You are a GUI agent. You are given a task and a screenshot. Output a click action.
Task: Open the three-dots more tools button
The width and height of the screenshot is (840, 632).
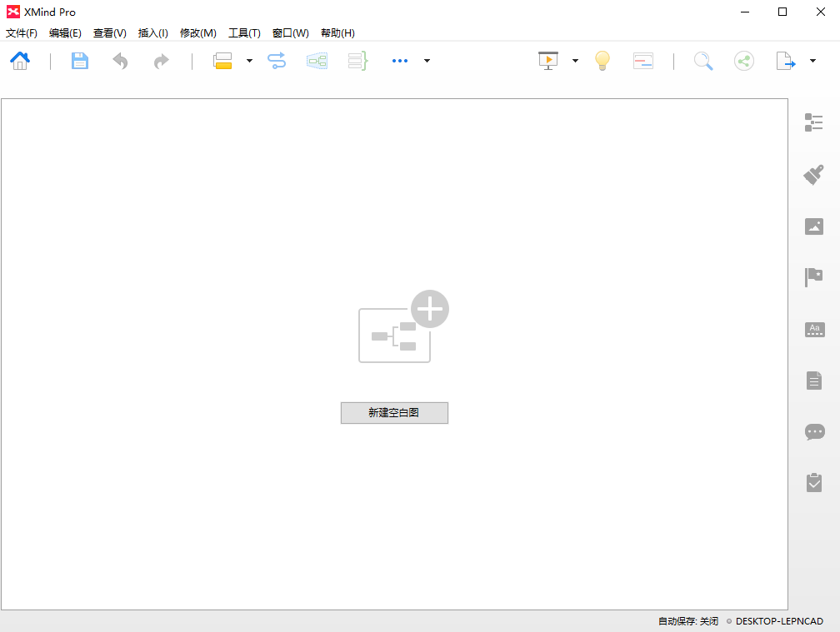pos(400,61)
